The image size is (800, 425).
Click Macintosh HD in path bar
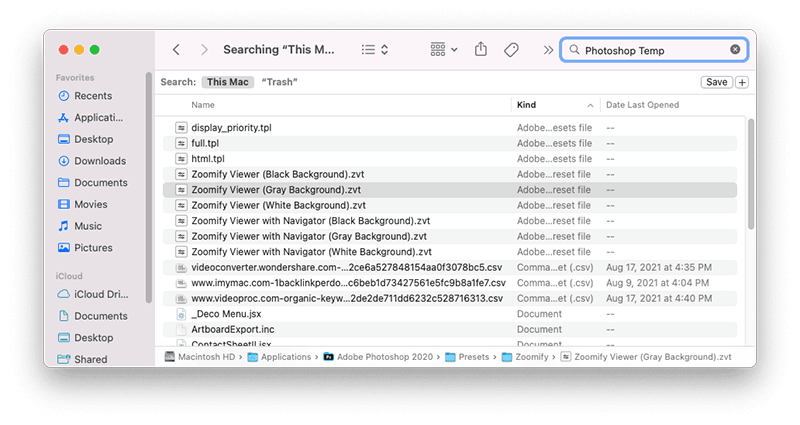pos(201,357)
